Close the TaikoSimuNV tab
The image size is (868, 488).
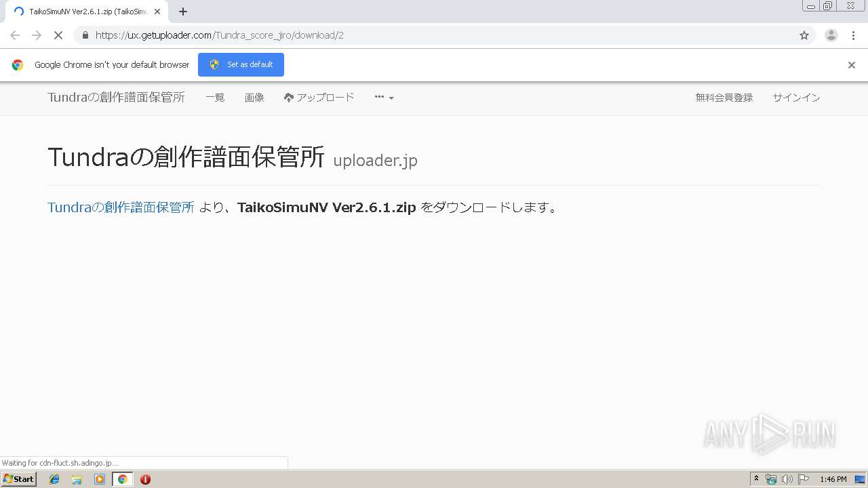157,12
